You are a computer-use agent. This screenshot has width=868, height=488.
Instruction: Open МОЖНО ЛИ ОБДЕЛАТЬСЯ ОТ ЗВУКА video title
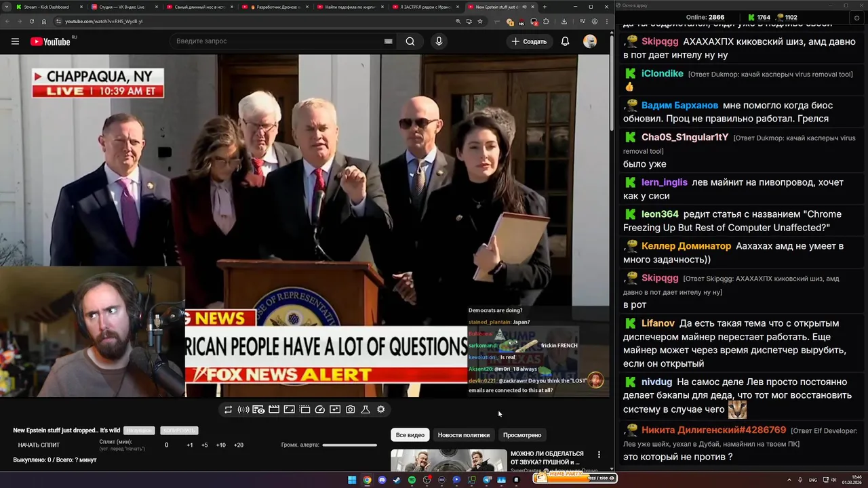tap(547, 458)
